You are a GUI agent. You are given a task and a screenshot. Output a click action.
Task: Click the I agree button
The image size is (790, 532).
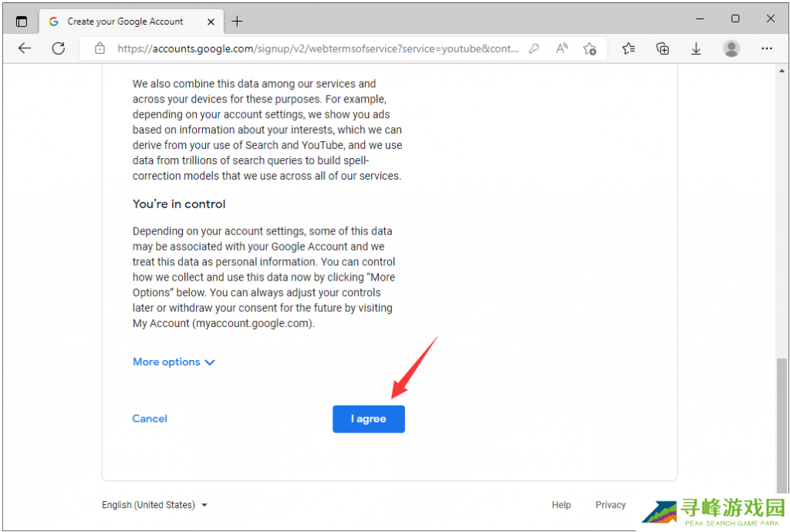pyautogui.click(x=368, y=419)
